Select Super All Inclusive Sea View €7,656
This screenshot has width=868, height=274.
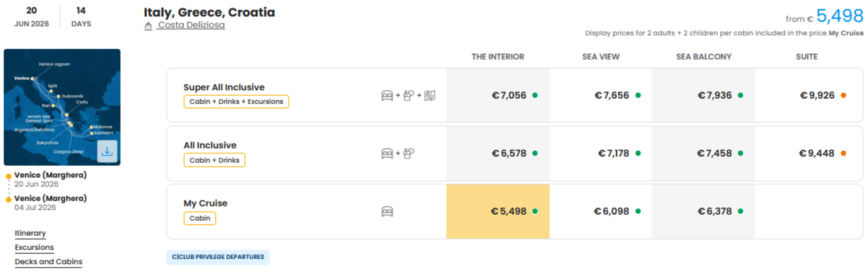(x=600, y=95)
